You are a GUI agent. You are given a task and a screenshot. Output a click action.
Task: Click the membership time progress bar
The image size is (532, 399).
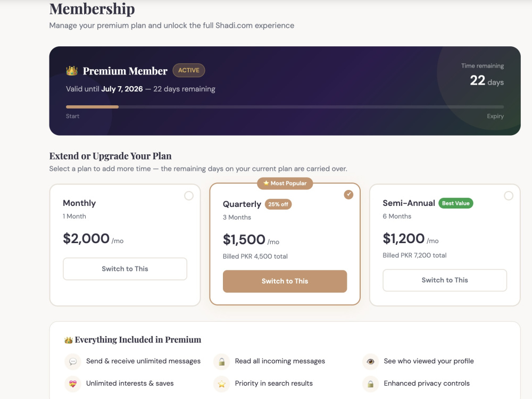[285, 107]
